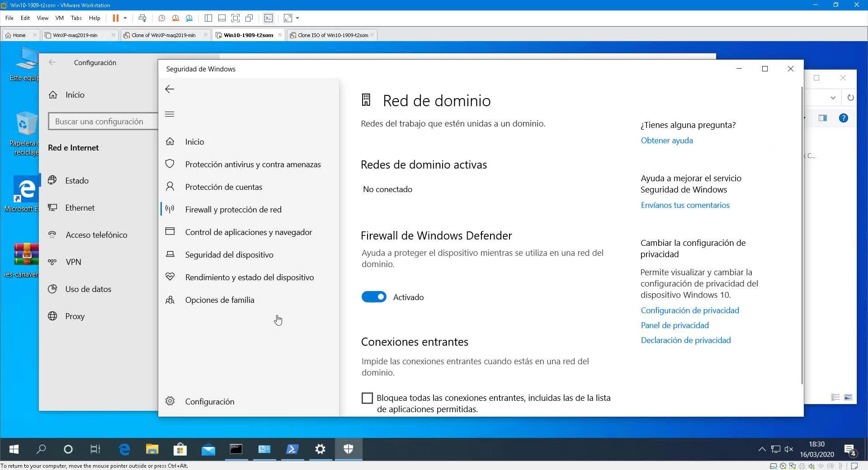The image size is (868, 470).
Task: Switch to Unity mode icon
Action: pos(249,18)
